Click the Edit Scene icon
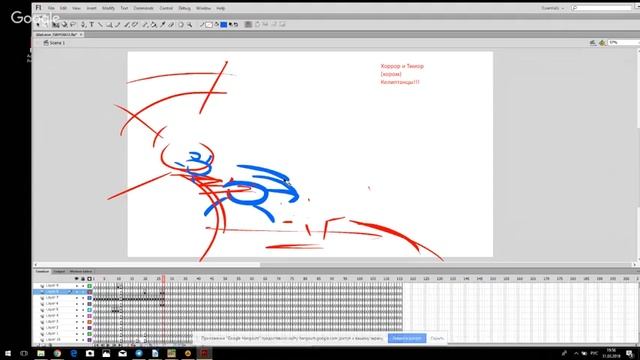Viewport: 640px width, 360px height. pyautogui.click(x=593, y=42)
